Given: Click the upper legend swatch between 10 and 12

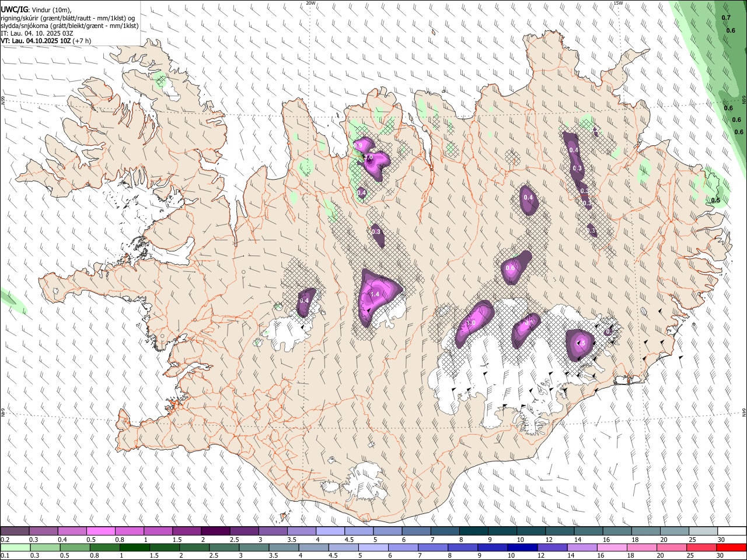Looking at the screenshot, I should (x=530, y=531).
